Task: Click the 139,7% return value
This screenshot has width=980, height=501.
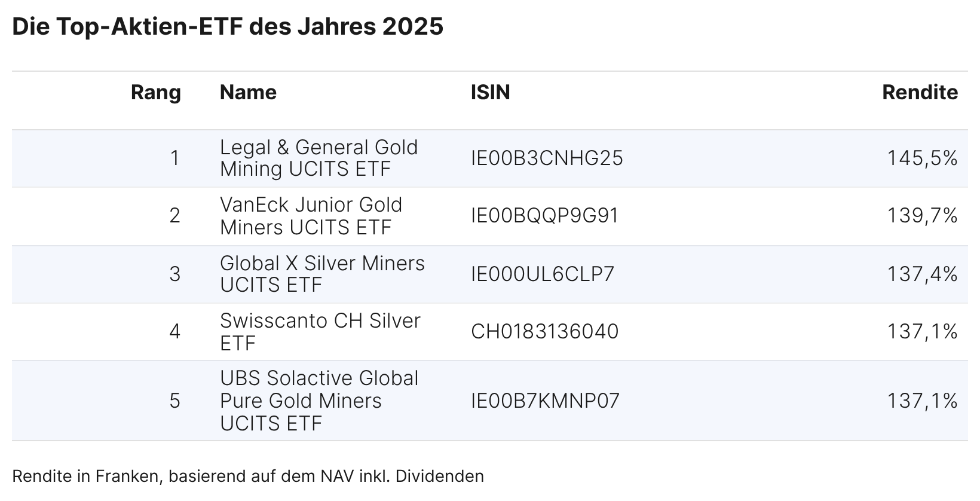Action: click(922, 216)
